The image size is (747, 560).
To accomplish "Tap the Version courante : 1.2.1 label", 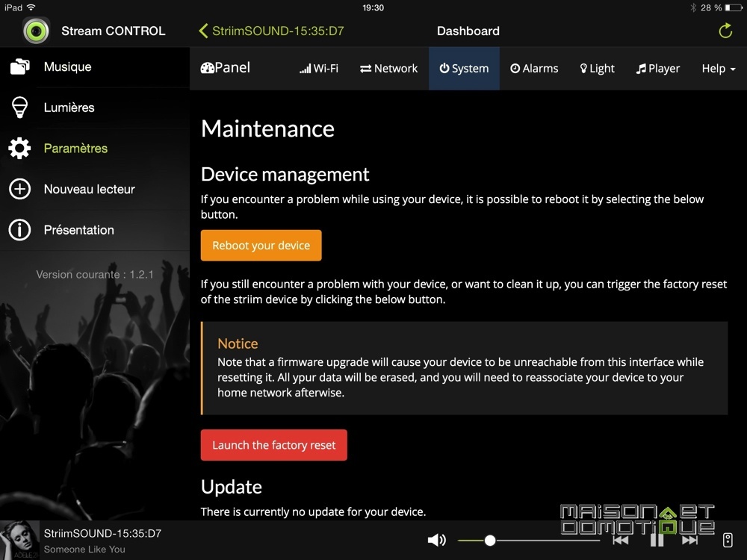I will click(x=95, y=274).
